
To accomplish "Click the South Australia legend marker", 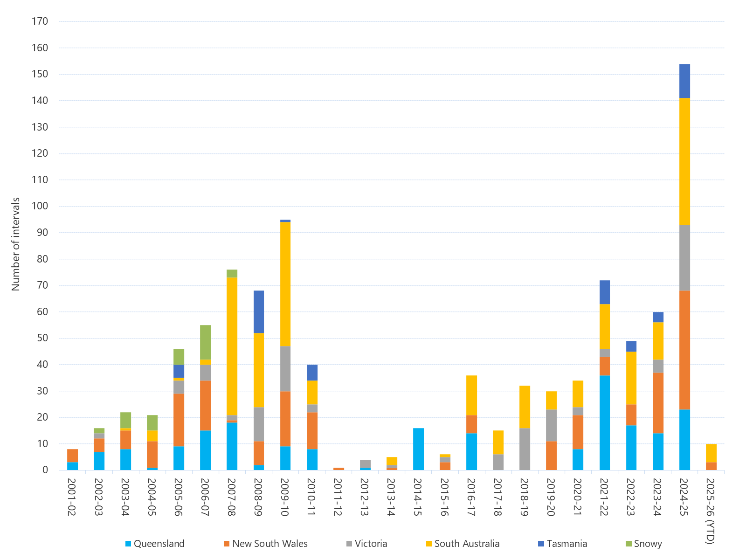I will [428, 544].
